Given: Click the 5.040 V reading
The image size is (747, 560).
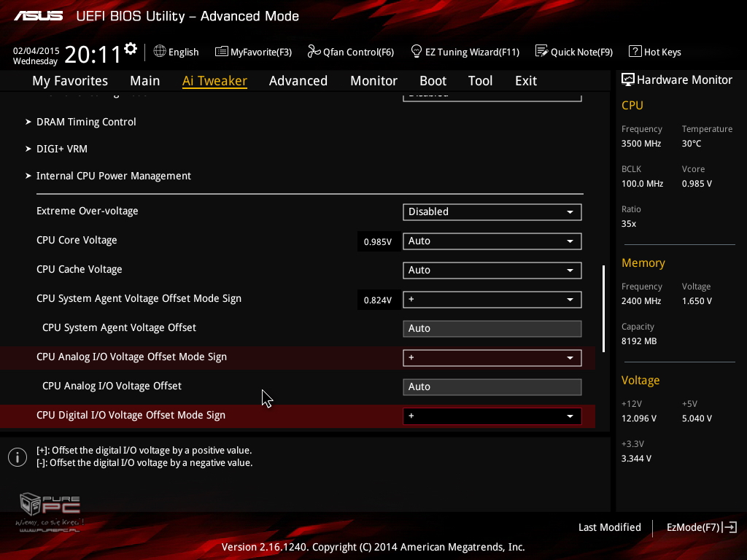Looking at the screenshot, I should (x=697, y=418).
